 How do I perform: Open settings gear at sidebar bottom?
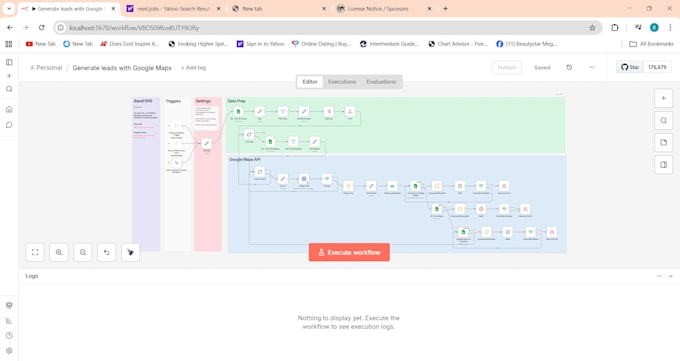[9, 351]
